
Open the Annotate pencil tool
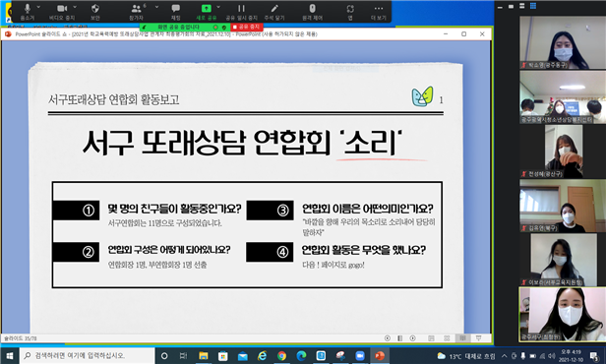pyautogui.click(x=274, y=12)
